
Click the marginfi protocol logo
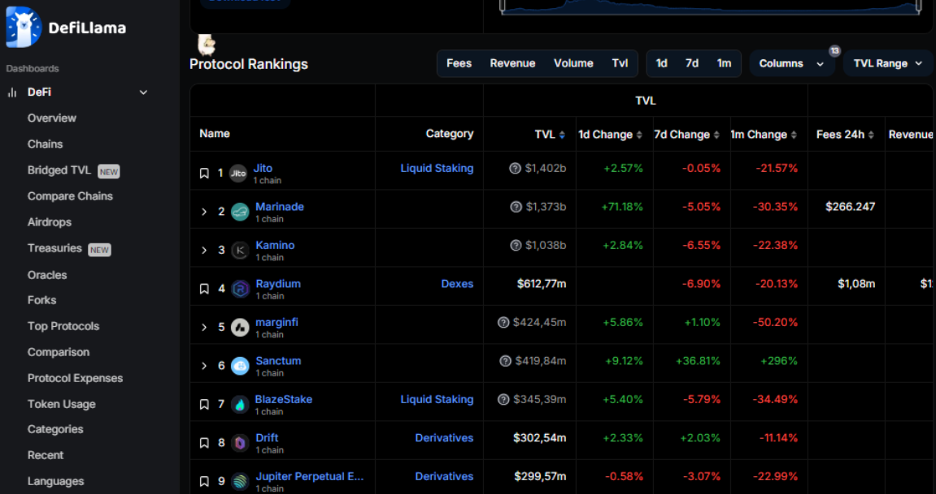pos(240,328)
